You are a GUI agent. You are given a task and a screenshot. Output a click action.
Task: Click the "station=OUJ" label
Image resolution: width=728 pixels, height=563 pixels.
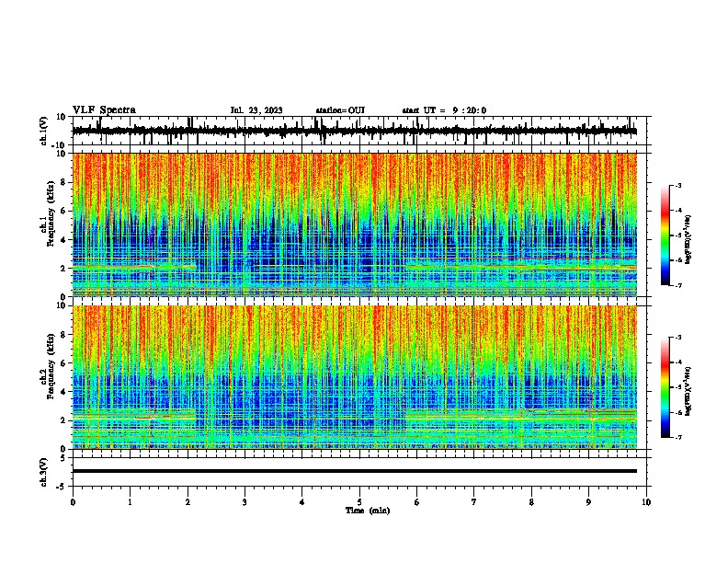click(x=340, y=110)
